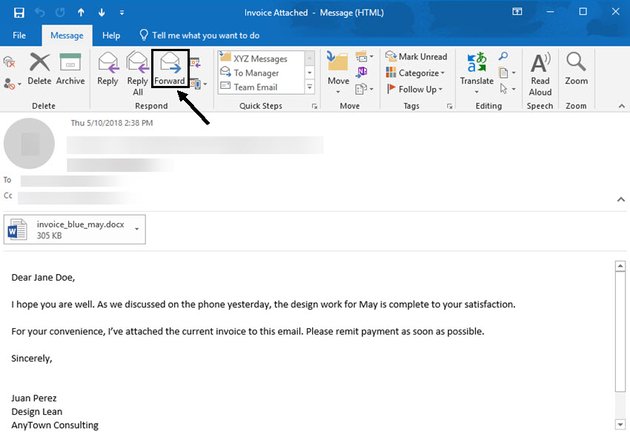
Task: Run the To Manager quick step
Action: [257, 73]
